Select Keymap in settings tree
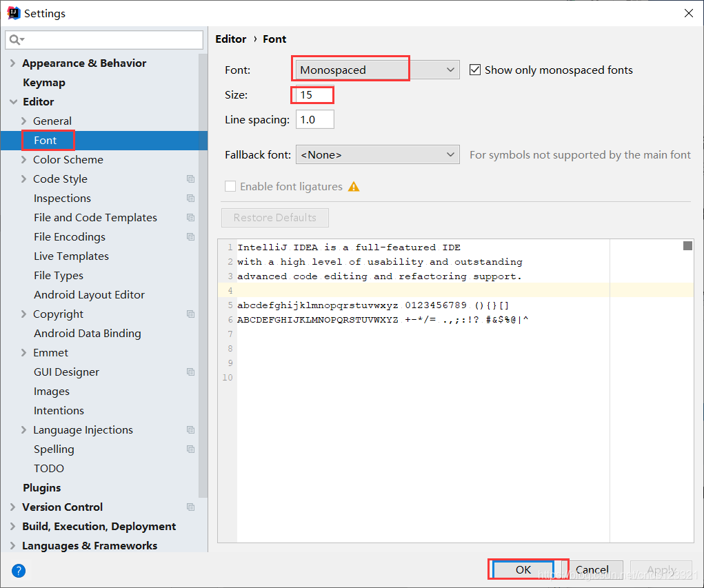 pyautogui.click(x=44, y=83)
